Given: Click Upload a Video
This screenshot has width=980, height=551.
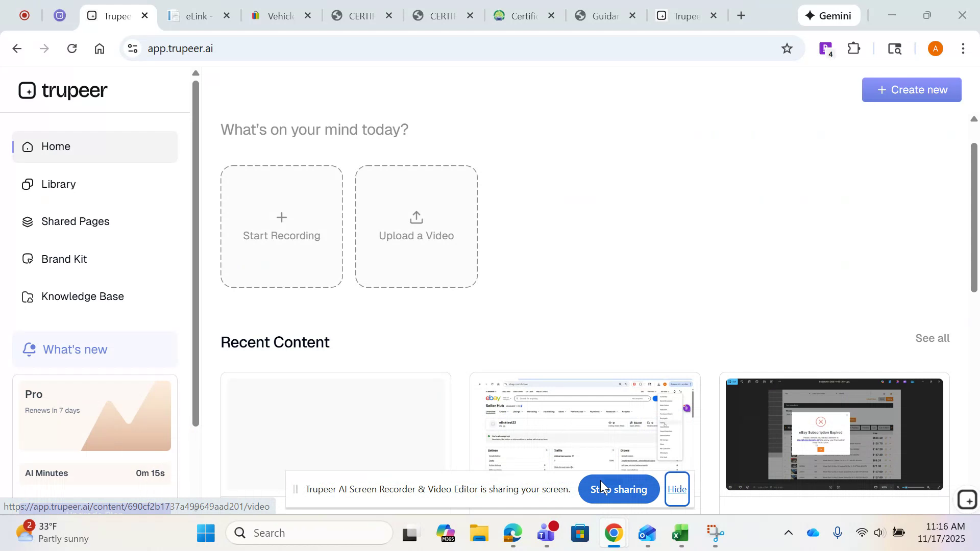Looking at the screenshot, I should coord(416,227).
